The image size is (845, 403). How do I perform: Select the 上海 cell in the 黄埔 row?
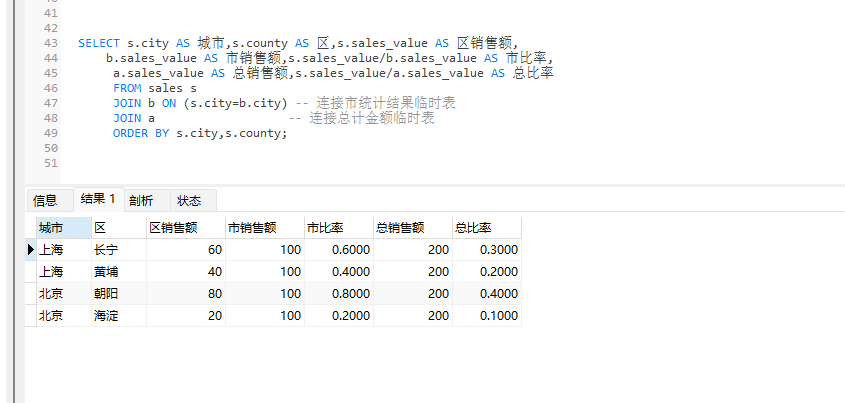coord(64,272)
